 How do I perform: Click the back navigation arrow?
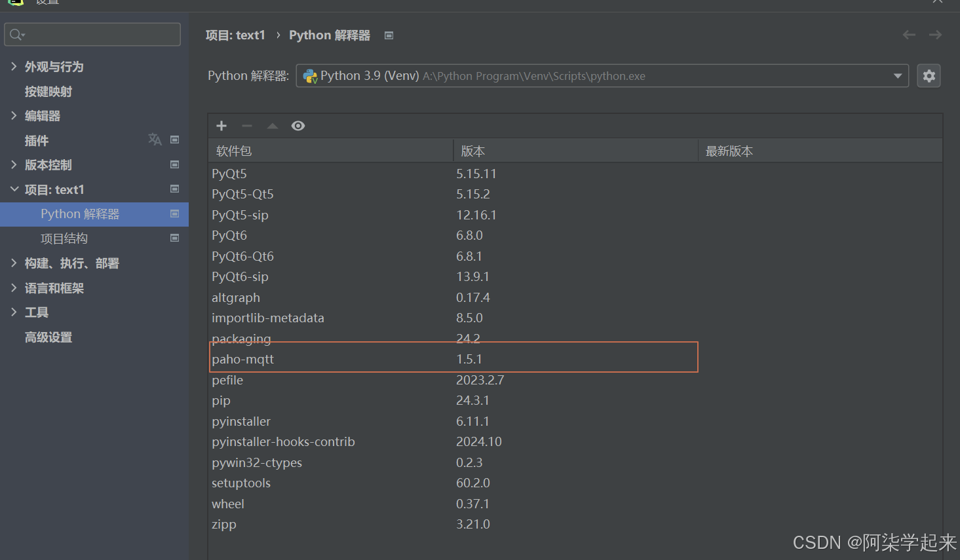coord(908,34)
